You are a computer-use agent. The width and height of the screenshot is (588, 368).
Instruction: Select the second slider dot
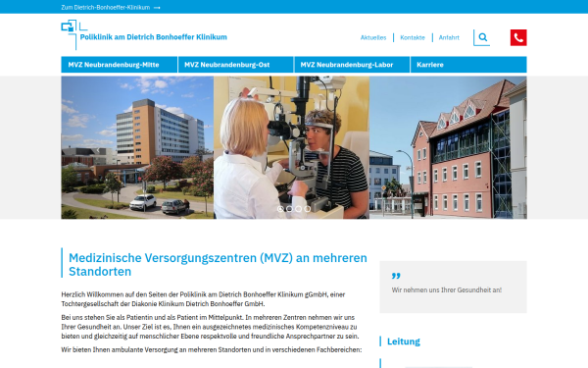point(289,209)
